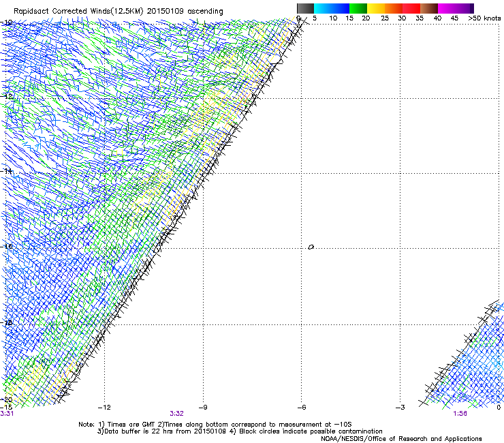The image size is (504, 443).
Task: Click the longitude label '-12' on axis
Action: pos(104,408)
